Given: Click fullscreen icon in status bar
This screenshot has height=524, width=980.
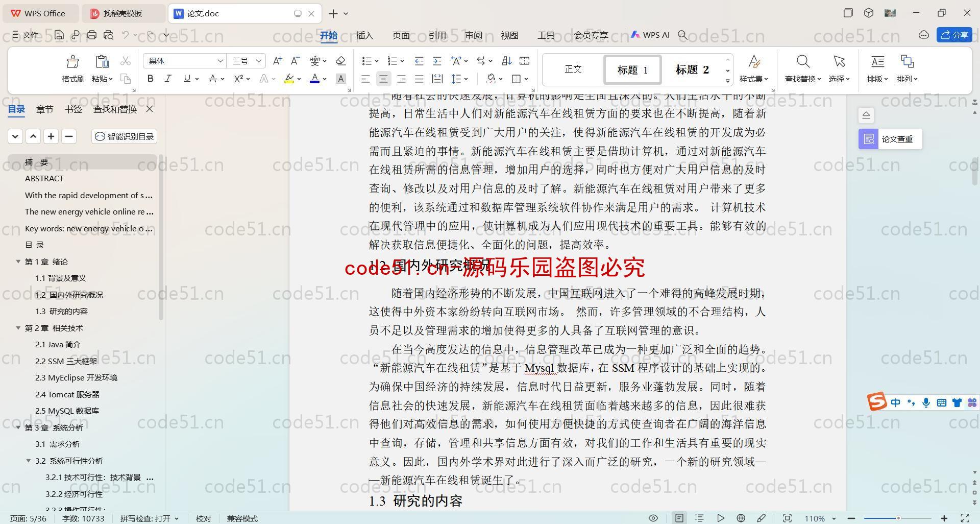Looking at the screenshot, I should [965, 518].
